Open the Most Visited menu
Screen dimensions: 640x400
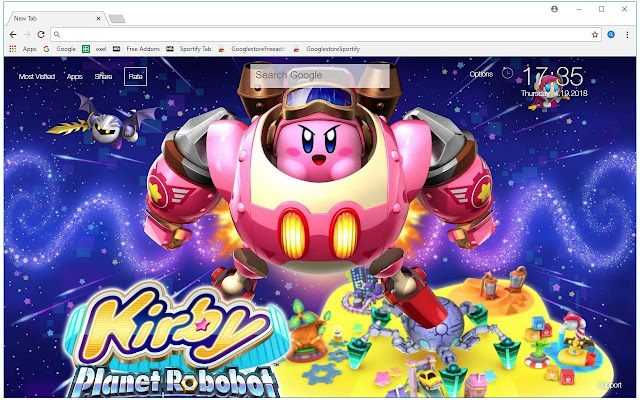(x=37, y=76)
